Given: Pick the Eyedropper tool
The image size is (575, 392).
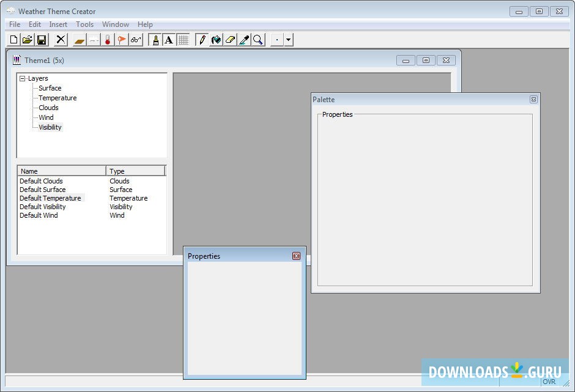Looking at the screenshot, I should pyautogui.click(x=244, y=39).
